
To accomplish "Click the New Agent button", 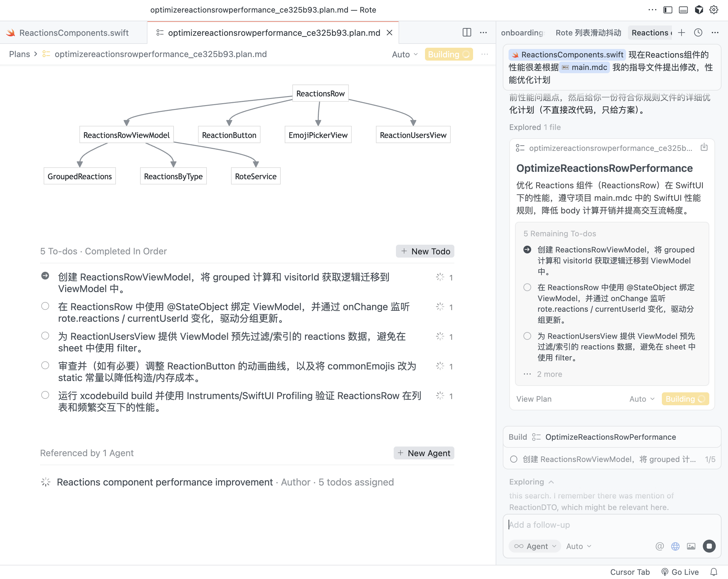I will coord(424,453).
